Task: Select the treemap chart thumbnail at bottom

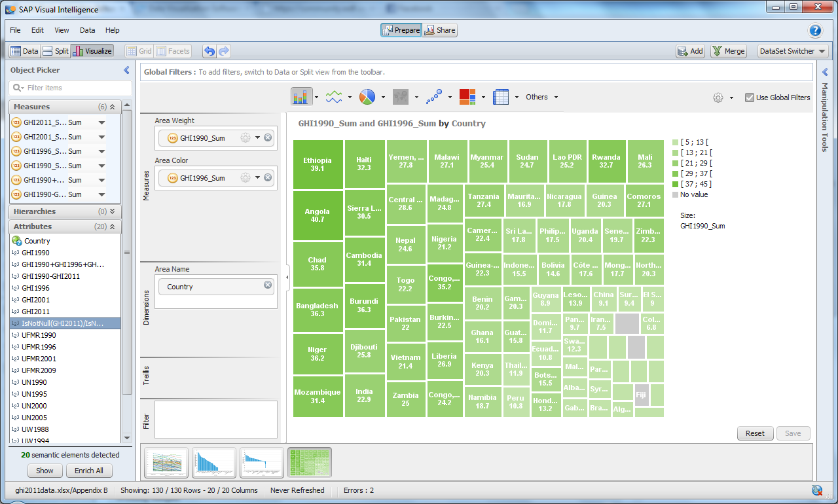Action: (309, 461)
